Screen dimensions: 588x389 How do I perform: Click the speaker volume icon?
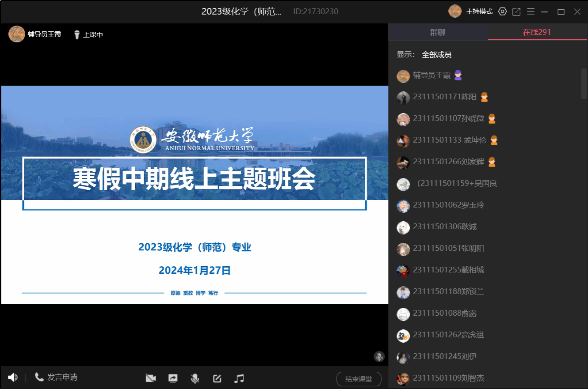13,378
